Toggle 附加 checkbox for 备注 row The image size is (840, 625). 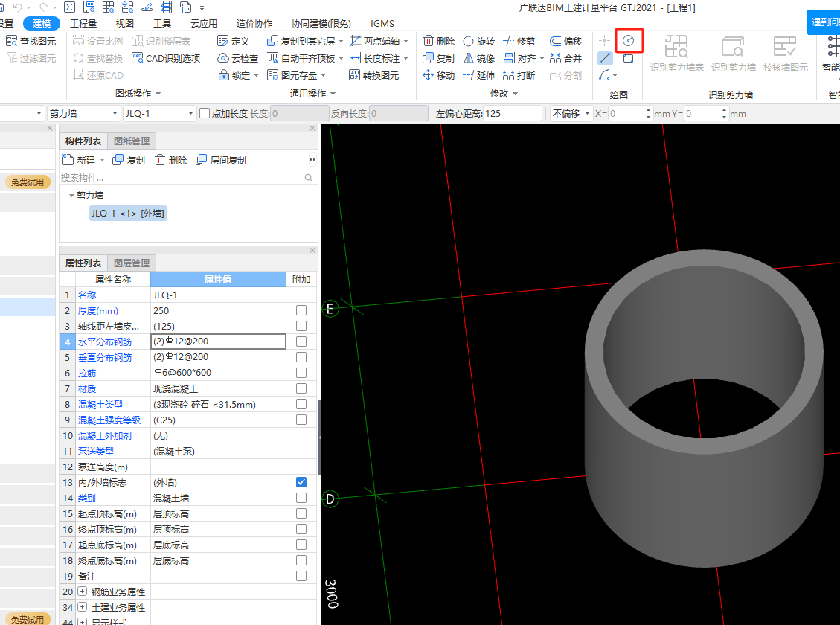(x=301, y=576)
